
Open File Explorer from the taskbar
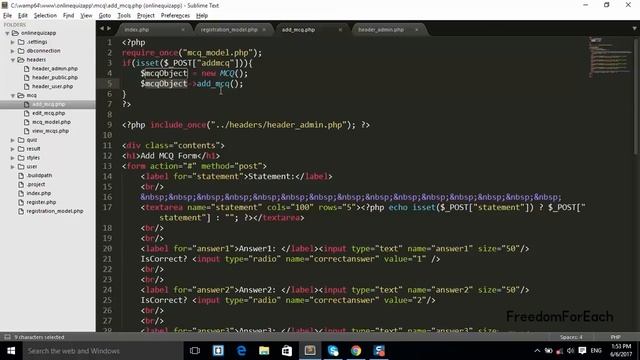tap(264, 351)
